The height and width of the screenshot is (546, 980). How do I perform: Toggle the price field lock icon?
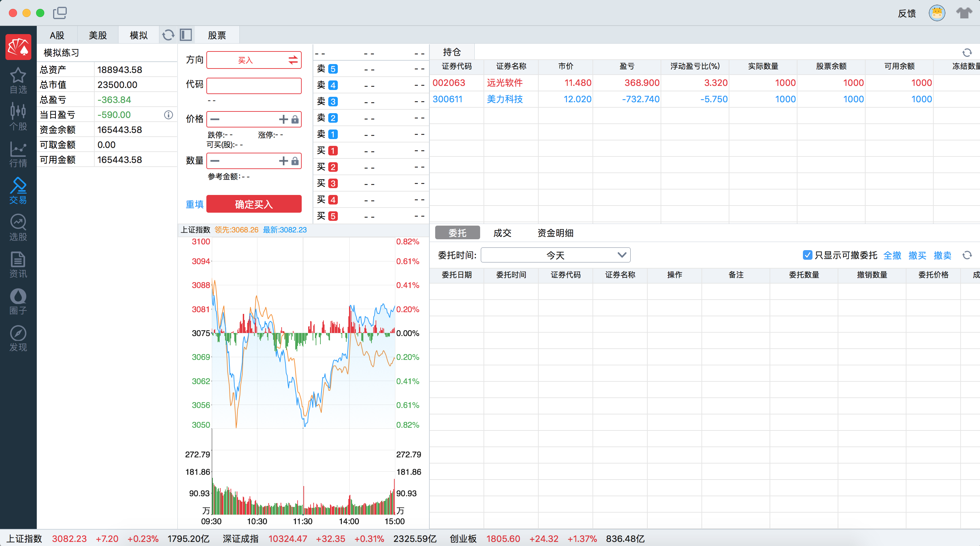pos(295,120)
